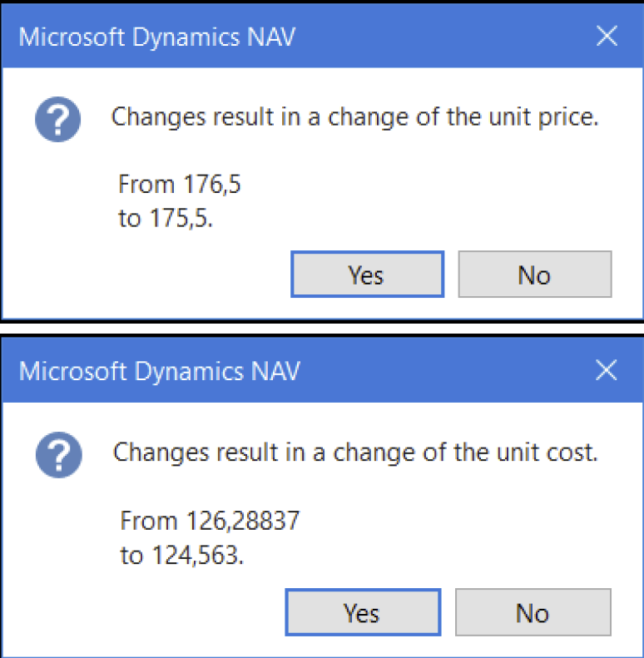Click the question mark icon in unit price dialog
The width and height of the screenshot is (644, 658).
point(58,119)
